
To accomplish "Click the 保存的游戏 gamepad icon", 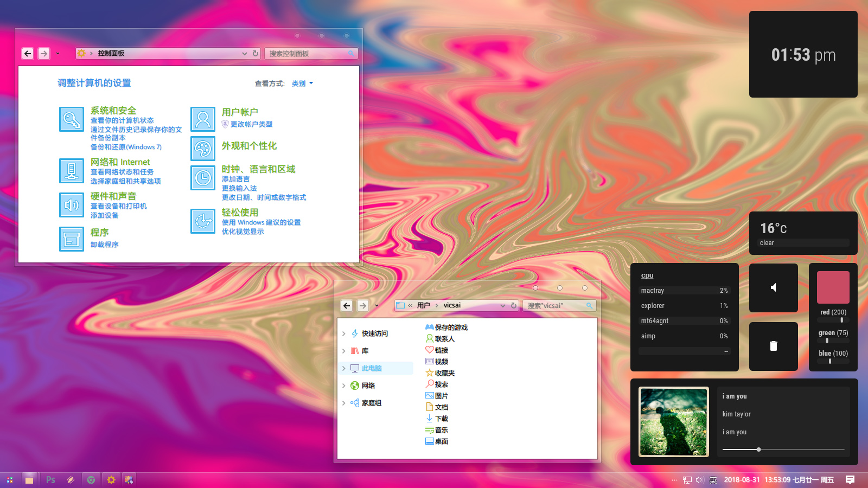I will point(429,327).
